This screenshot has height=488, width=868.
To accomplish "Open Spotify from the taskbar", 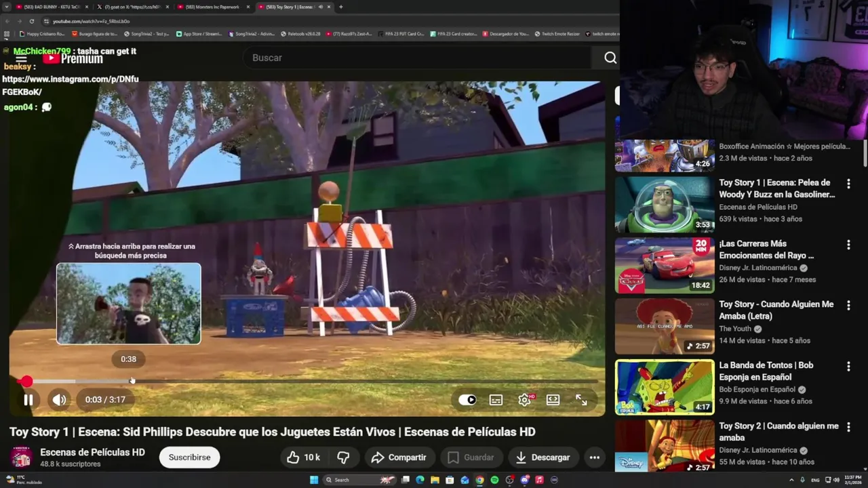I will [494, 480].
